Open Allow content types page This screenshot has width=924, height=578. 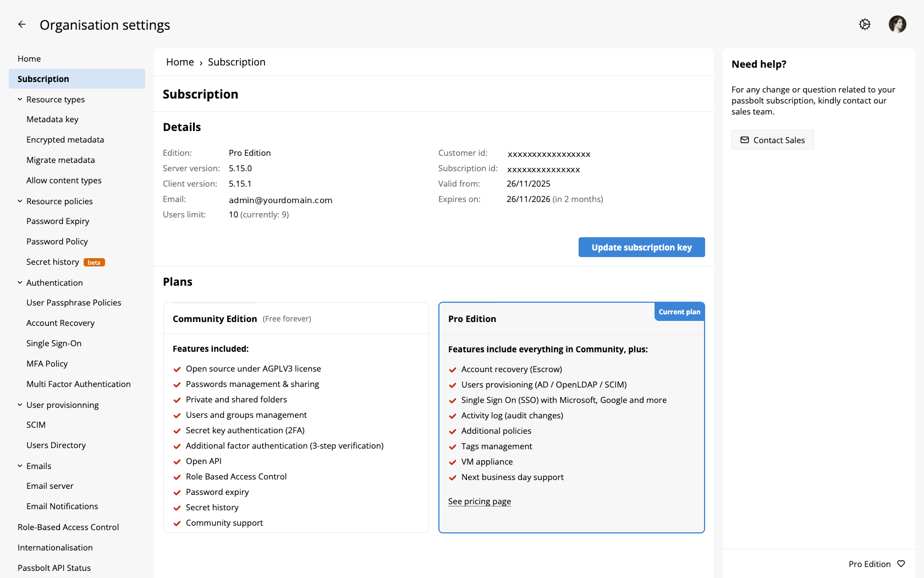[x=64, y=181]
